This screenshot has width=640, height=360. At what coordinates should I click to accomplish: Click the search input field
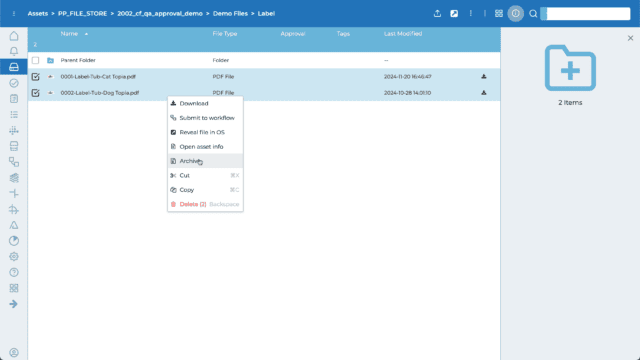[586, 13]
